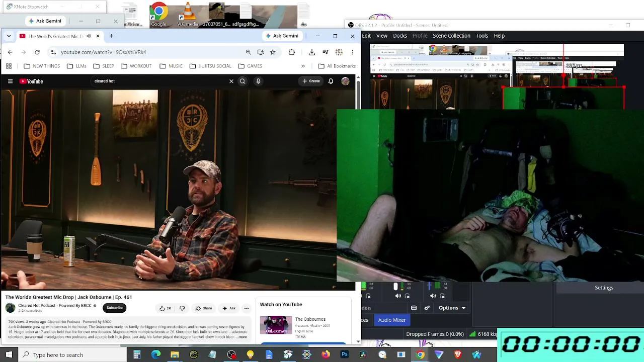The width and height of the screenshot is (644, 362).
Task: Open the OBS Edit menu
Action: tap(366, 36)
